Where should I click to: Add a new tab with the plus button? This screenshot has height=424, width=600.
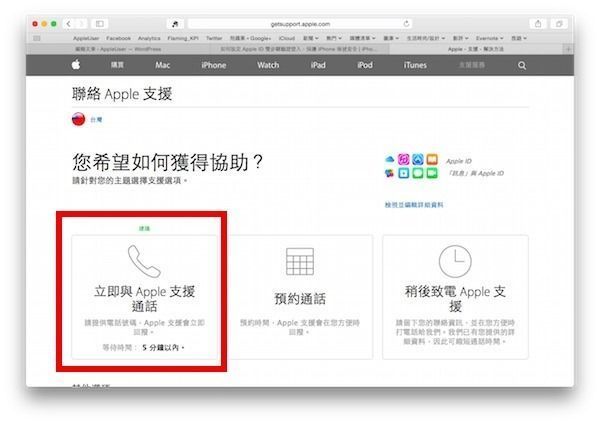568,49
